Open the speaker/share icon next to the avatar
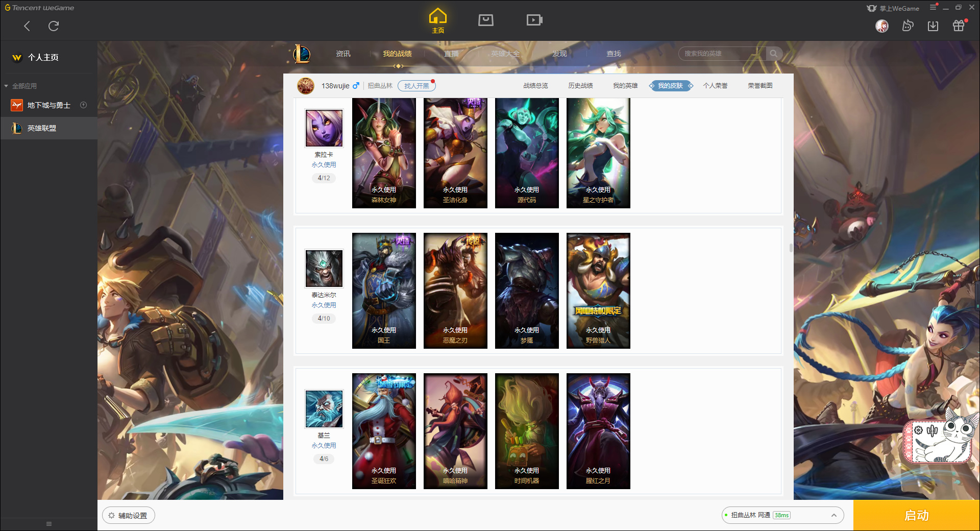Screen dimensions: 980x531 click(x=908, y=26)
